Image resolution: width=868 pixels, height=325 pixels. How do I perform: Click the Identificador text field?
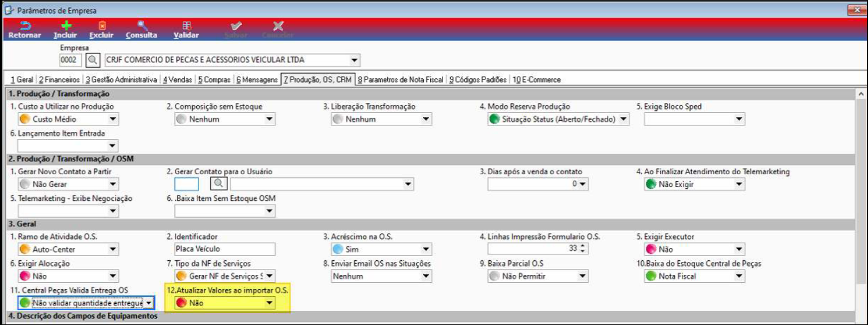point(225,249)
